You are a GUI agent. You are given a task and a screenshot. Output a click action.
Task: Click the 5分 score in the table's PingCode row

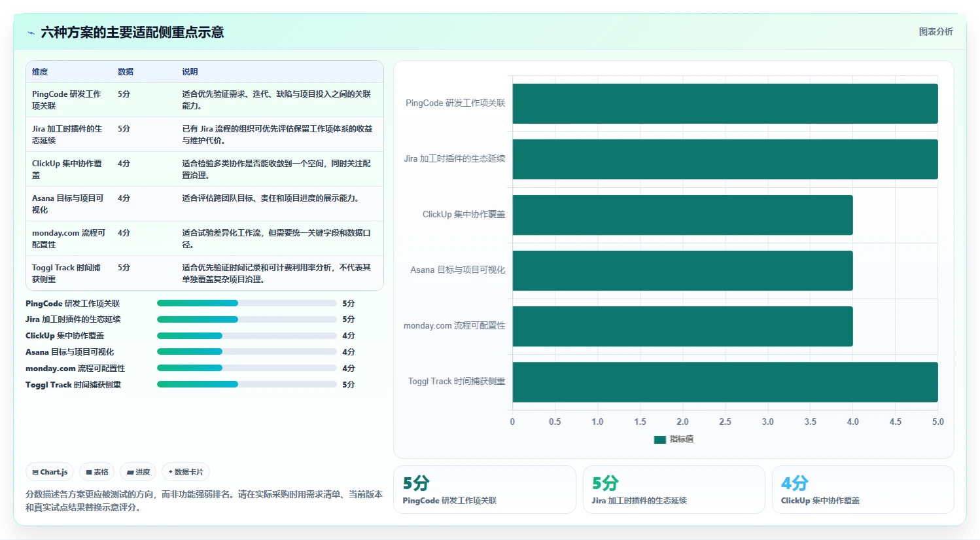[124, 94]
